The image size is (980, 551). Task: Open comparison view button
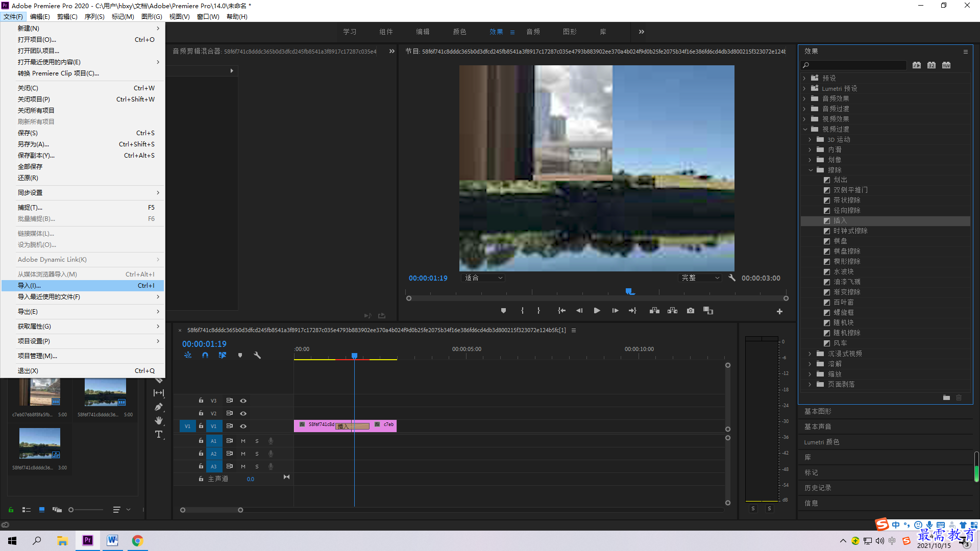pos(708,311)
